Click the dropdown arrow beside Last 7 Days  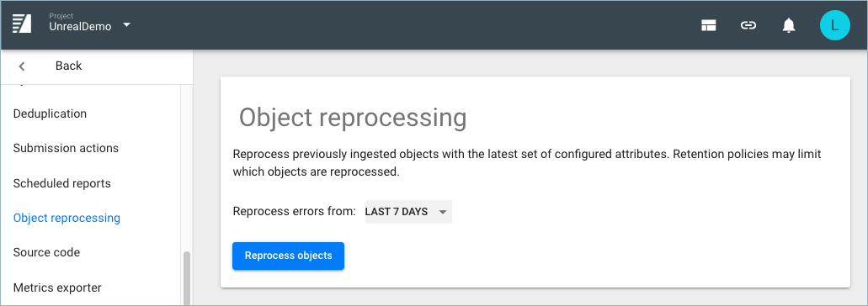pos(442,212)
